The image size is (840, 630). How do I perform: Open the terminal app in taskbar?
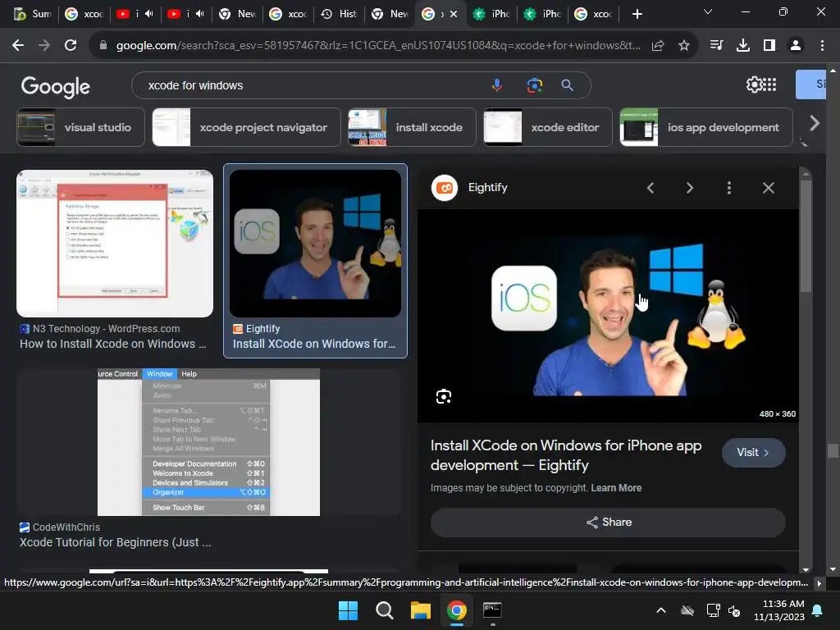[x=492, y=610]
